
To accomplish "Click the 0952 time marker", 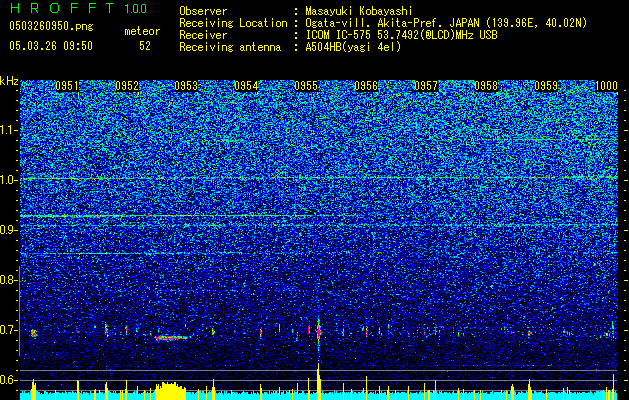I will [x=127, y=86].
